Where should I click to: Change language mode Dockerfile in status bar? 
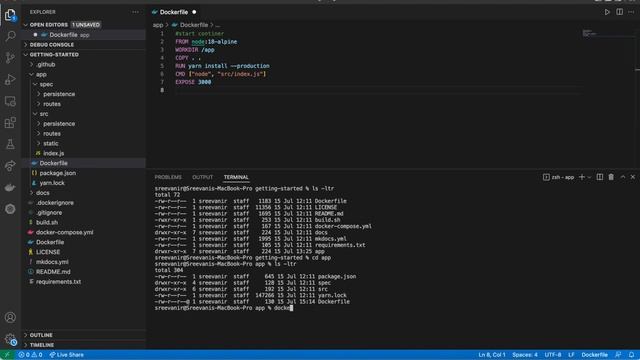click(x=594, y=355)
